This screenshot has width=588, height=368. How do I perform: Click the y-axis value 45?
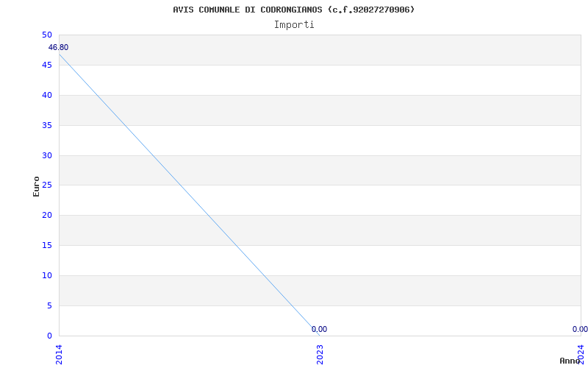(x=47, y=65)
